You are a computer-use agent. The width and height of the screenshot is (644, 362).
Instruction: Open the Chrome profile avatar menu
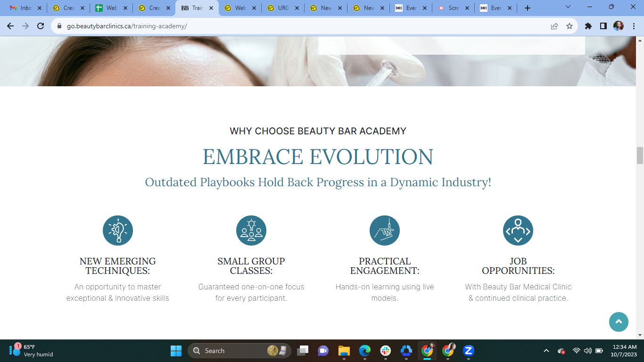coord(619,26)
